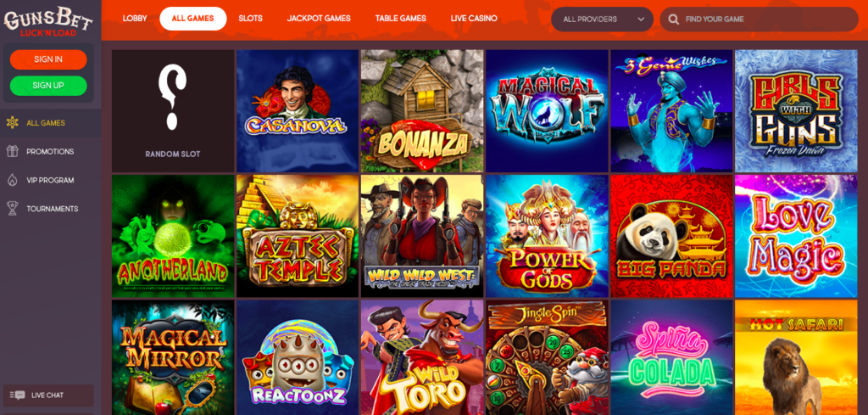Click the All Games sidebar icon

pyautogui.click(x=12, y=123)
